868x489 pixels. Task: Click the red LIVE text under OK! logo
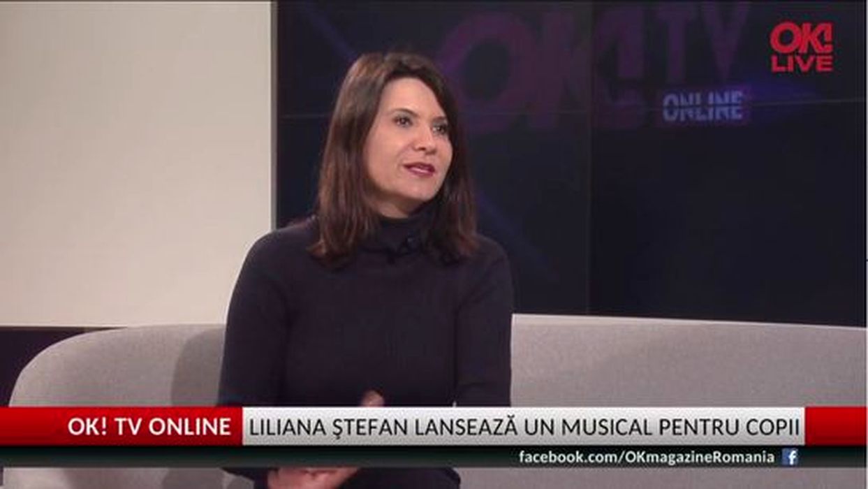click(x=802, y=64)
